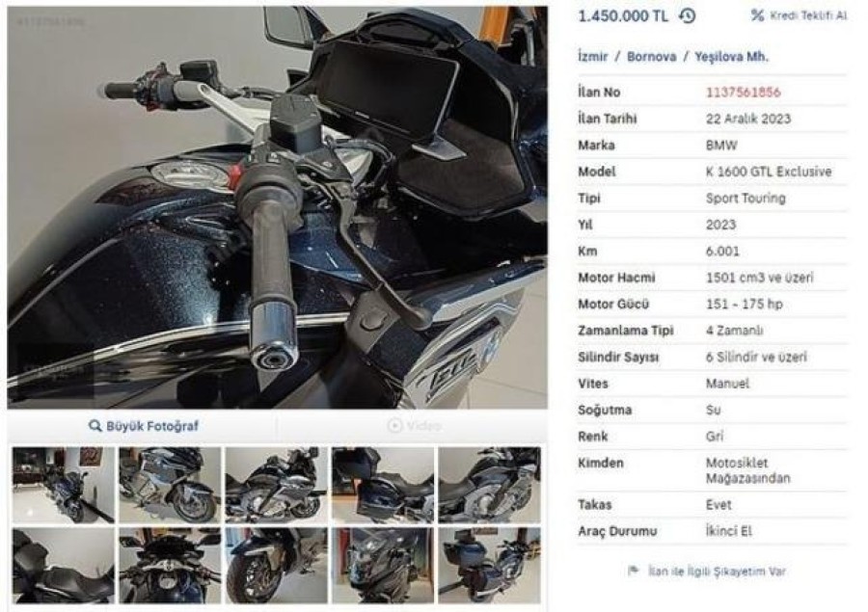Open the Büyük Fotoğraf tab

[143, 426]
